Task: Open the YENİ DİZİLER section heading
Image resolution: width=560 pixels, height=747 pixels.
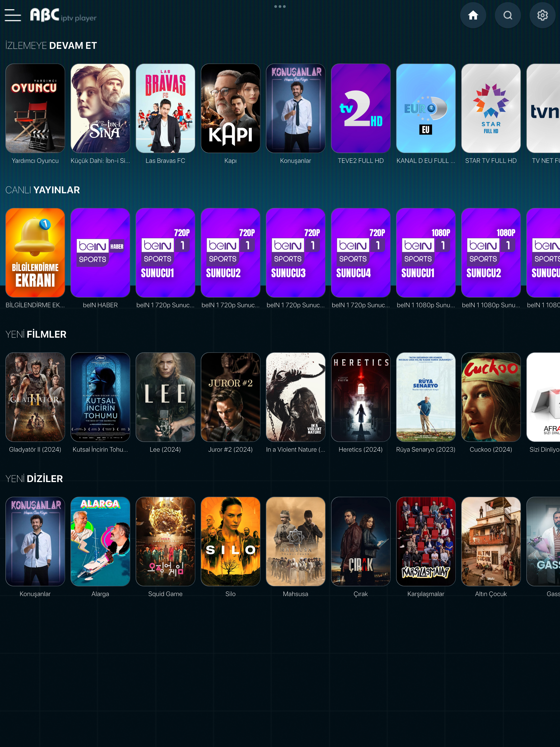Action: [34, 479]
